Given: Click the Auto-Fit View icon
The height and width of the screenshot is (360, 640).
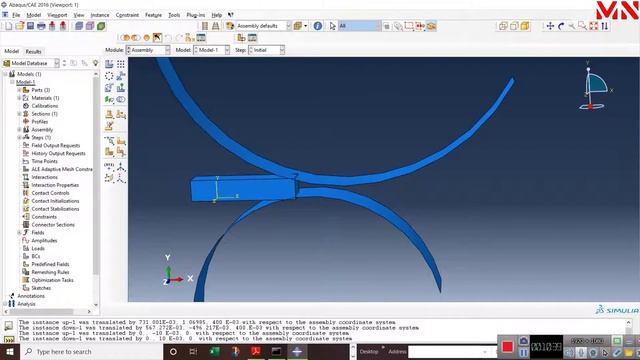Looking at the screenshot, I should point(593,26).
